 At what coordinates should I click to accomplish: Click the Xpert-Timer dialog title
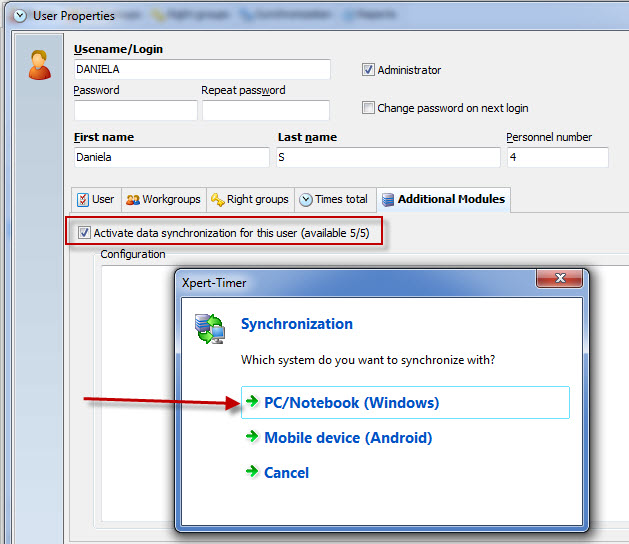tap(214, 283)
